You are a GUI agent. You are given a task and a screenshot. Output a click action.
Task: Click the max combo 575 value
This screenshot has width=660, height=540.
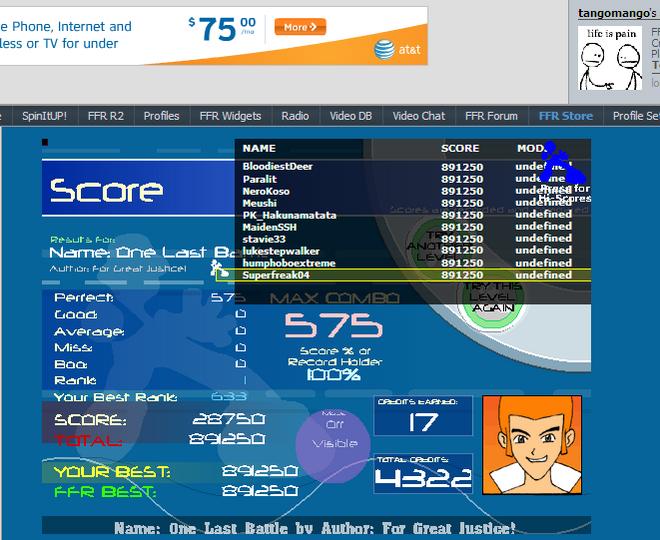[333, 325]
